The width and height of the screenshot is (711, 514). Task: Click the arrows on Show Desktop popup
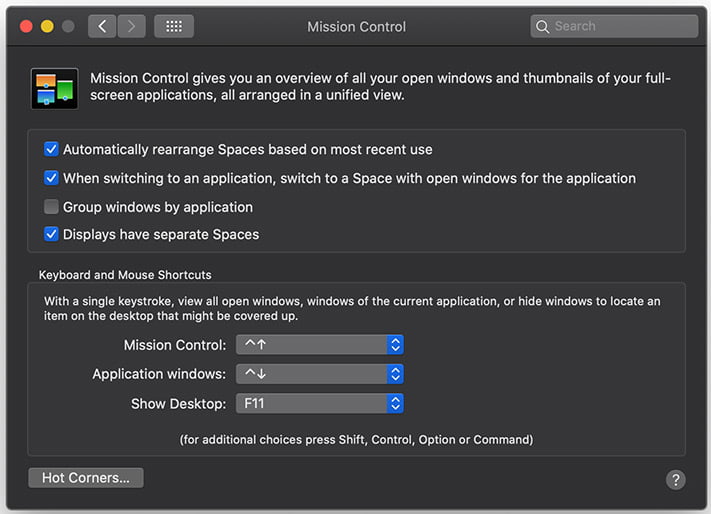point(395,403)
